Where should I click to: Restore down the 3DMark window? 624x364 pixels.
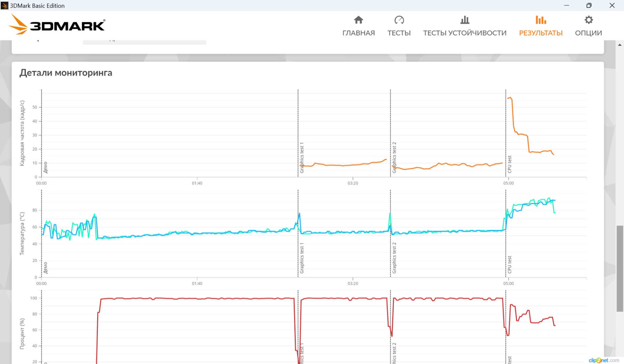(589, 5)
